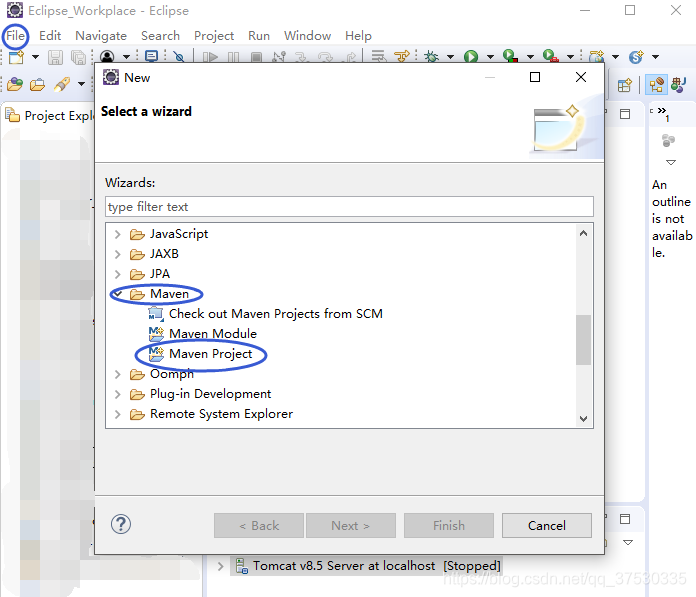Click the Suspend debug toolbar icon

pos(233,57)
